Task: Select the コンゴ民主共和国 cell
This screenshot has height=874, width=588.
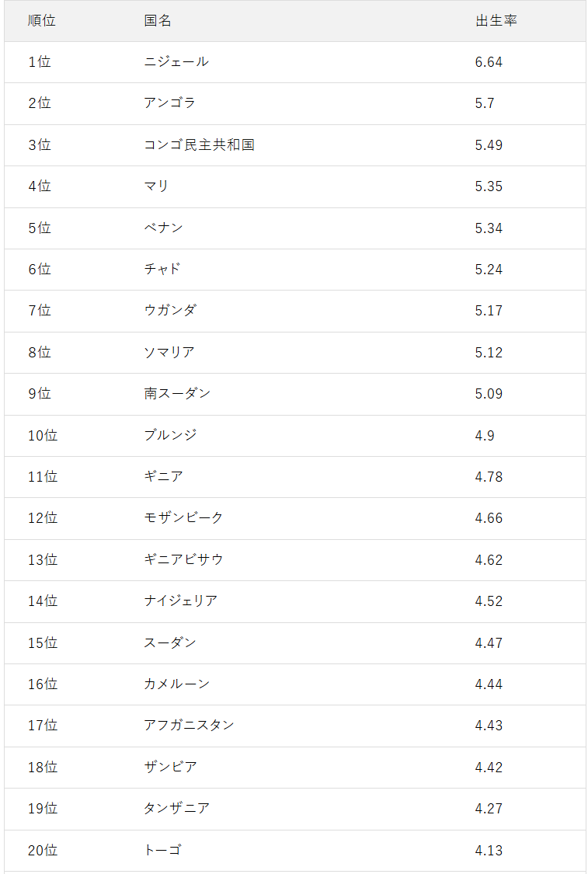Action: click(x=199, y=145)
